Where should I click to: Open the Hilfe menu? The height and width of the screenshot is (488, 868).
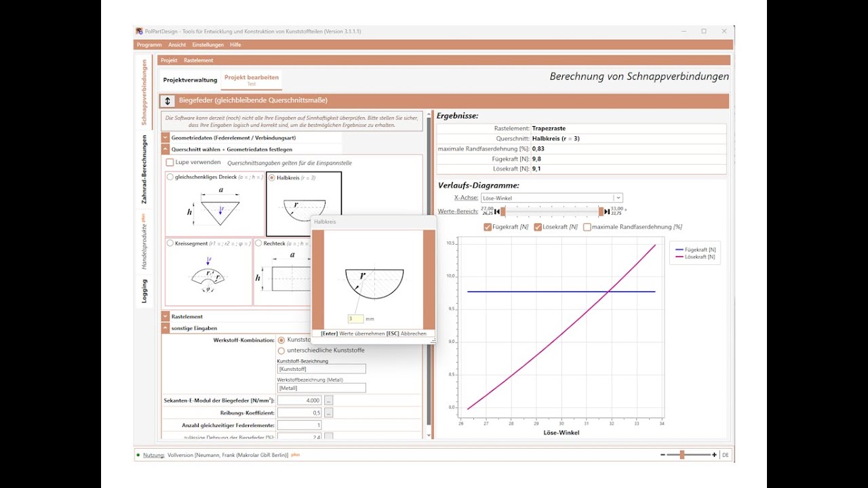click(235, 45)
